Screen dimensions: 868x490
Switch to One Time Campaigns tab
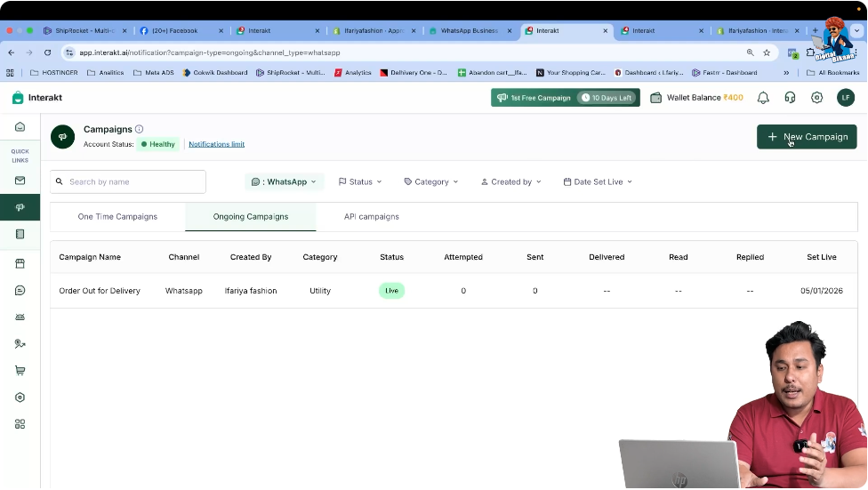(117, 216)
